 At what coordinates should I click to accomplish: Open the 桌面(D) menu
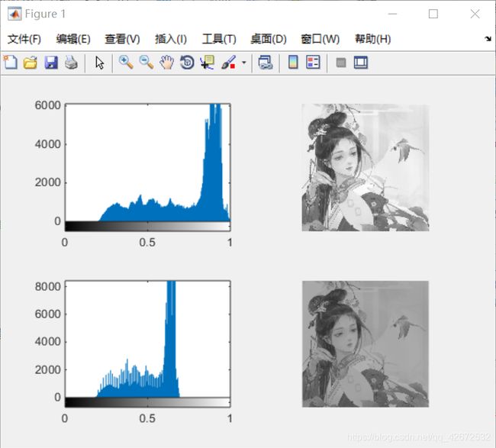click(x=269, y=39)
